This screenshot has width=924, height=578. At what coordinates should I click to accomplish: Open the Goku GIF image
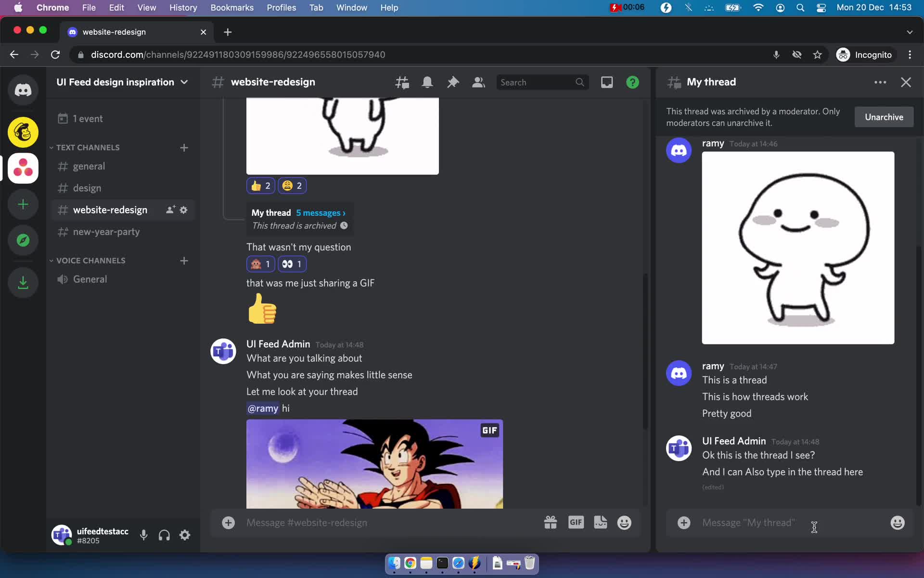tap(374, 464)
